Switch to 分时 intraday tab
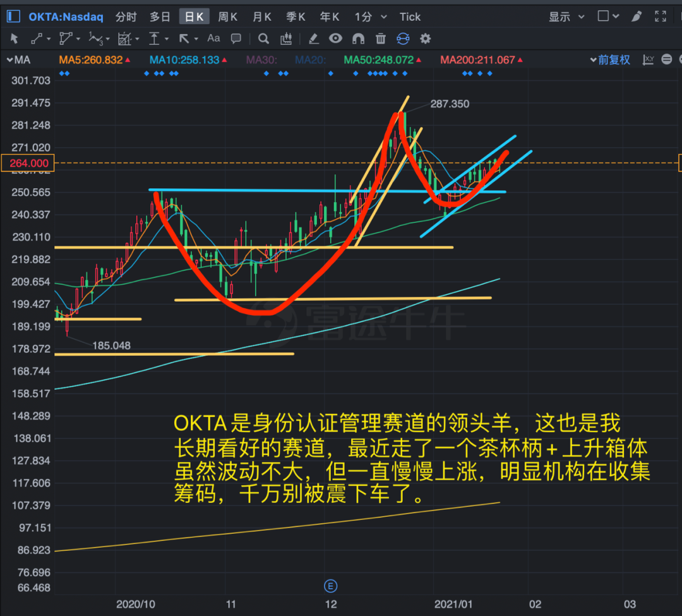Image resolution: width=682 pixels, height=616 pixels. 126,17
